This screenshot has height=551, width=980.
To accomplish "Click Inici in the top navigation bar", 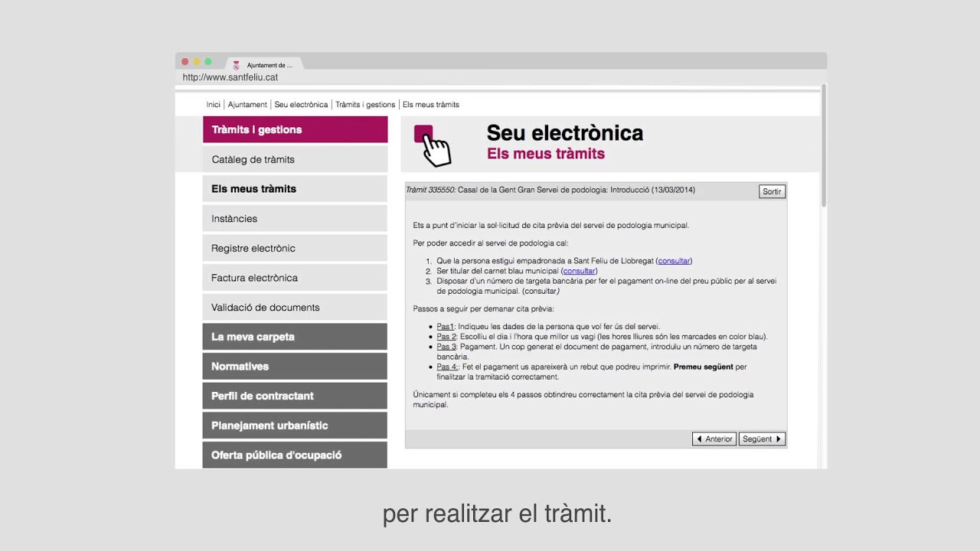I will point(213,104).
